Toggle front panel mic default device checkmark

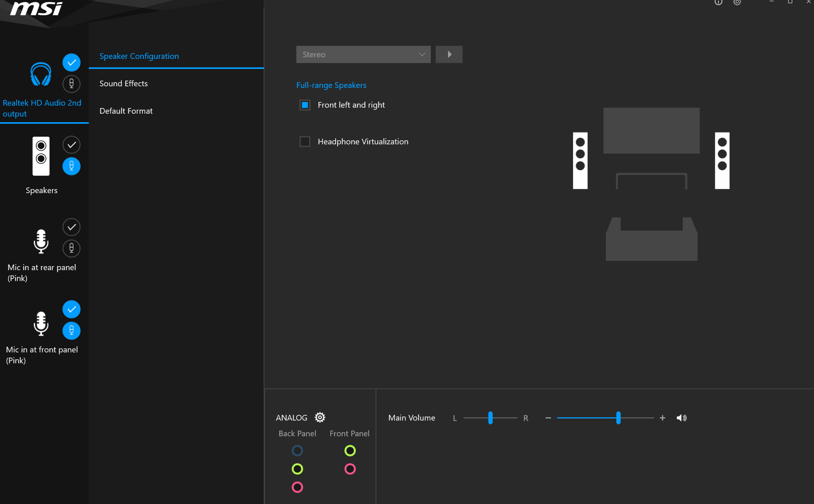point(71,309)
